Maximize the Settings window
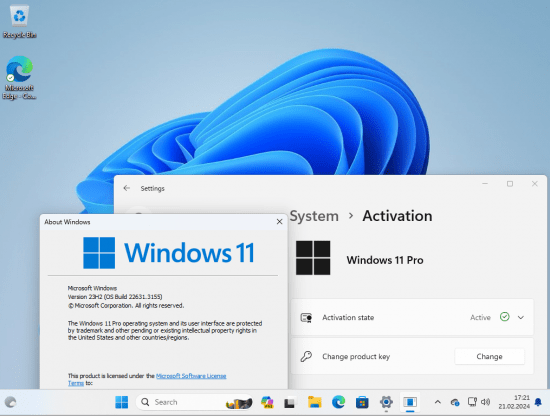550x416 pixels. [x=510, y=183]
